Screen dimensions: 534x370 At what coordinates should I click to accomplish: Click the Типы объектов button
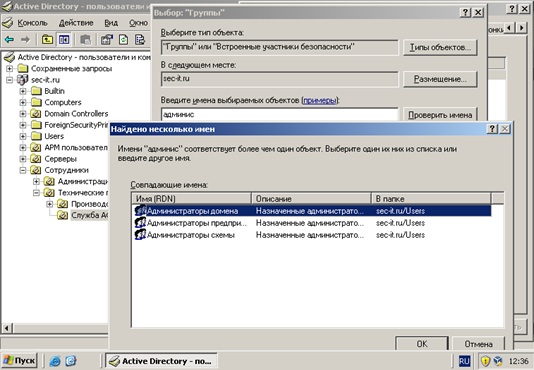pos(440,47)
